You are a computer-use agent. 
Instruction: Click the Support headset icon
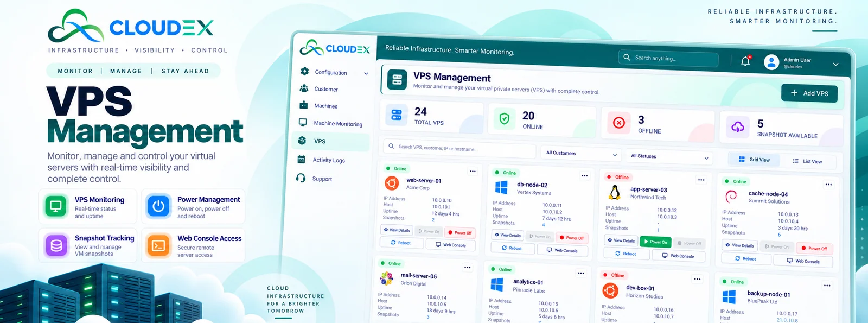[x=301, y=178]
